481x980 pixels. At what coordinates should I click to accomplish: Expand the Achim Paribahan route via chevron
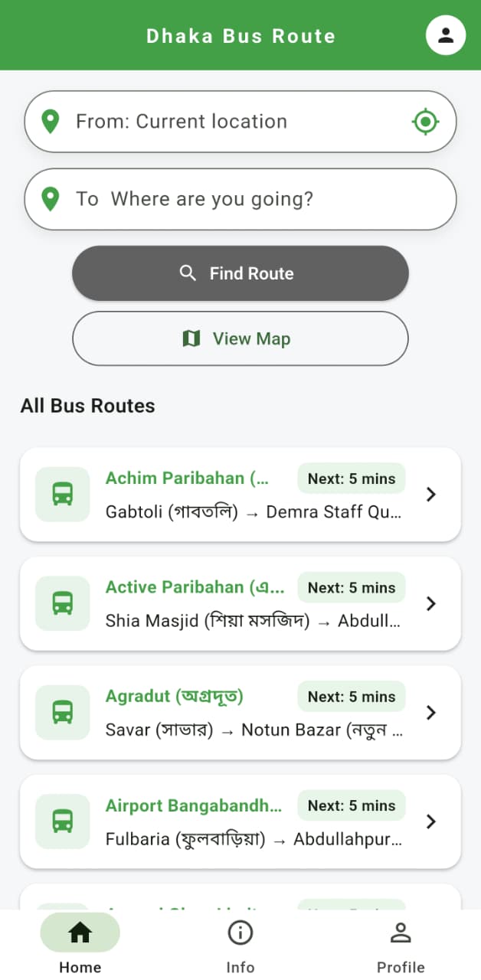click(x=431, y=494)
